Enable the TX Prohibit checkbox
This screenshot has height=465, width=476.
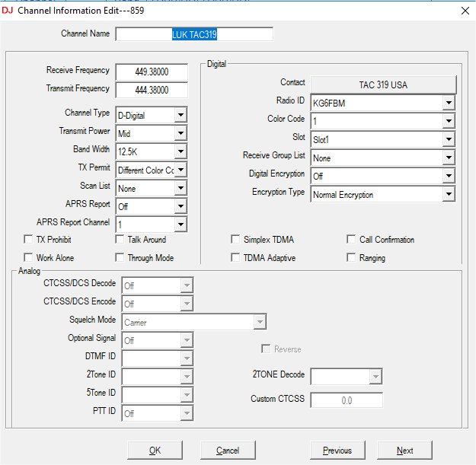point(28,239)
